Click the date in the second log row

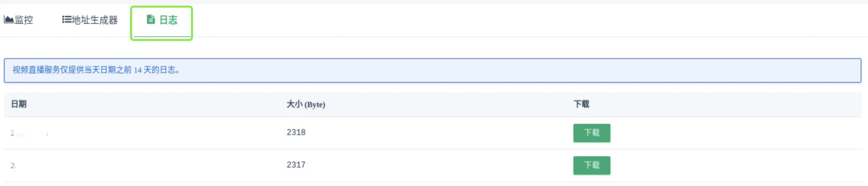[13, 166]
